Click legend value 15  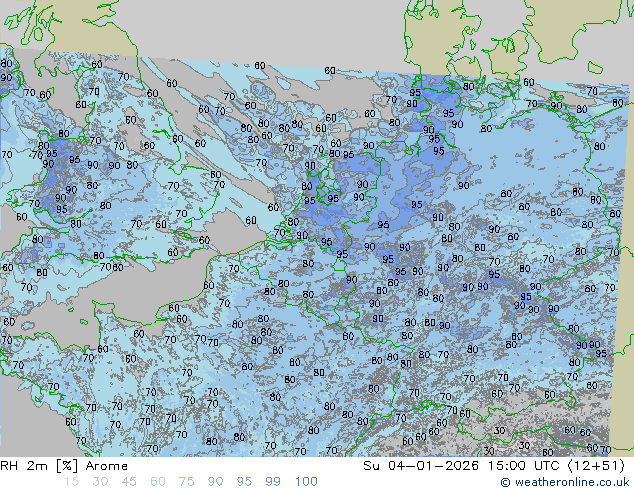pos(71,482)
